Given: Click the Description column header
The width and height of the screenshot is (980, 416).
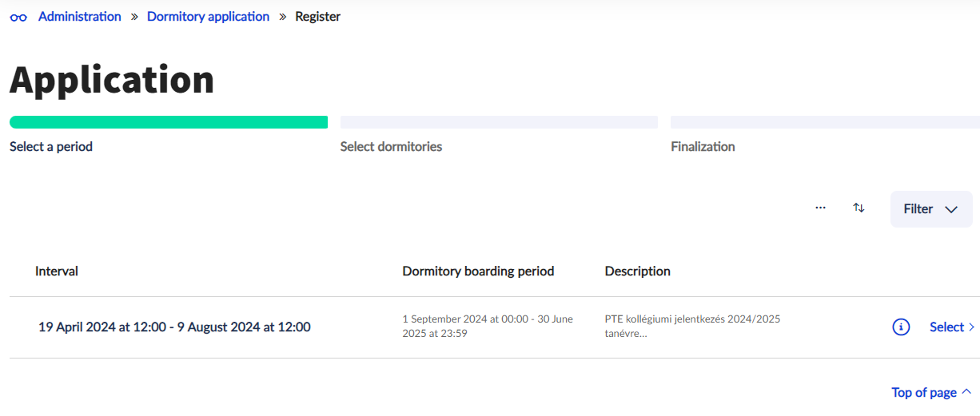Looking at the screenshot, I should 637,271.
